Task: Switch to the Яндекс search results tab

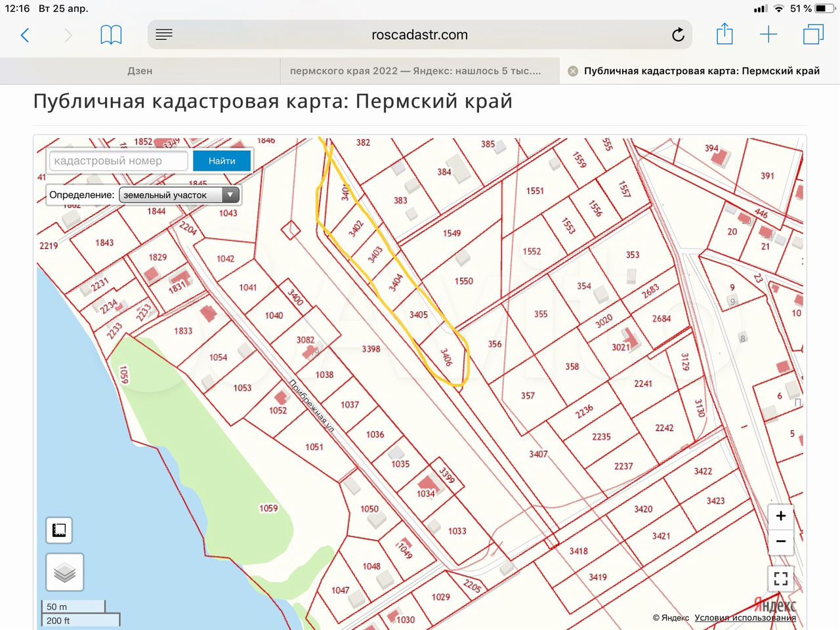Action: pos(415,71)
